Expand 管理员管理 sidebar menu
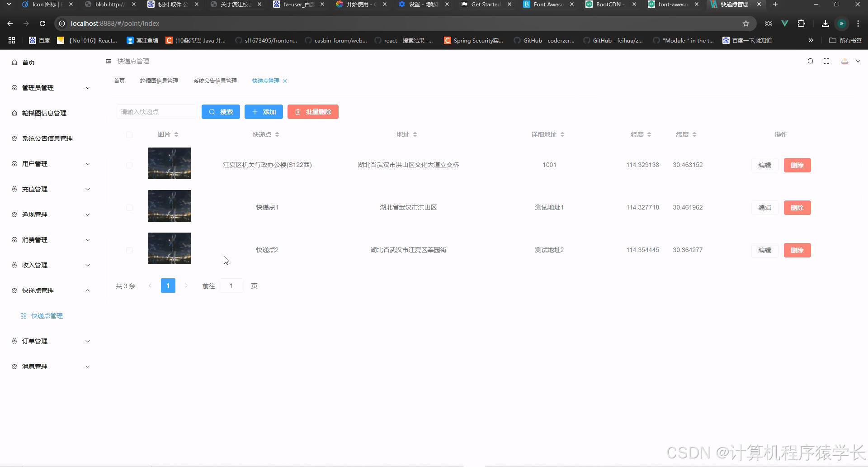Image resolution: width=868 pixels, height=467 pixels. coord(50,88)
